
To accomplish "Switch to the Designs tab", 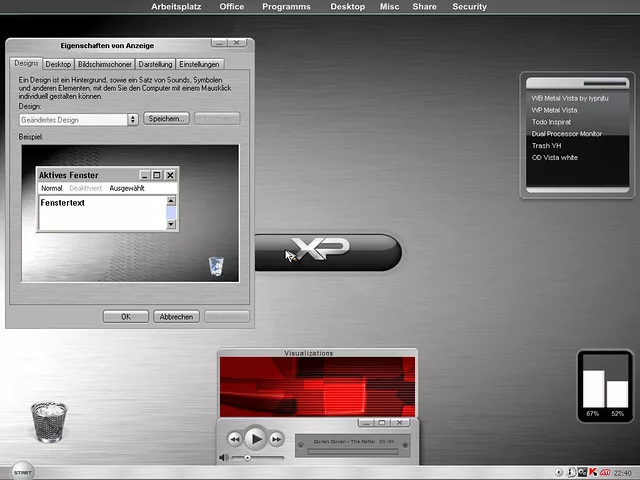I will click(26, 63).
